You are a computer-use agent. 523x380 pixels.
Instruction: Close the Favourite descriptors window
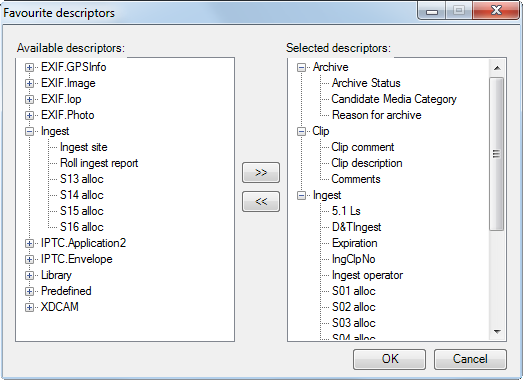[496, 10]
